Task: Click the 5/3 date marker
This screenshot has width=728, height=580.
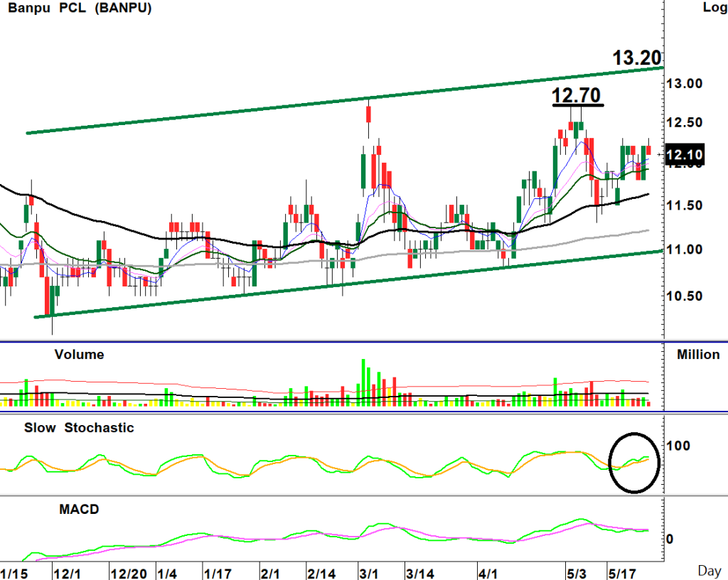Action: [576, 574]
